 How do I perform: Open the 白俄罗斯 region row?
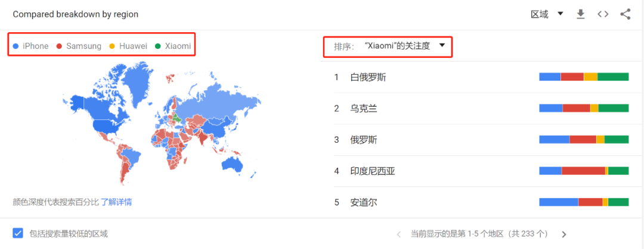coord(481,77)
